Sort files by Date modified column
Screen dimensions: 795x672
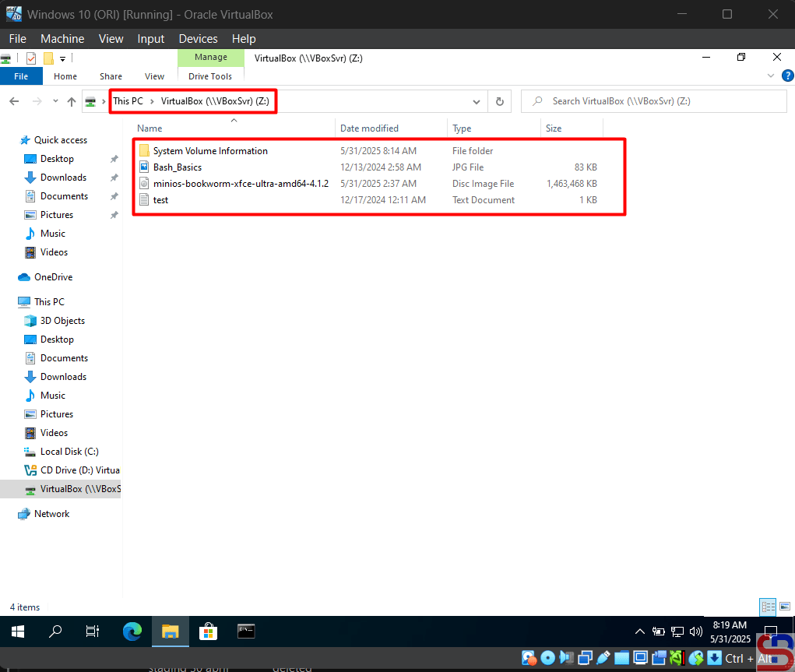click(369, 128)
